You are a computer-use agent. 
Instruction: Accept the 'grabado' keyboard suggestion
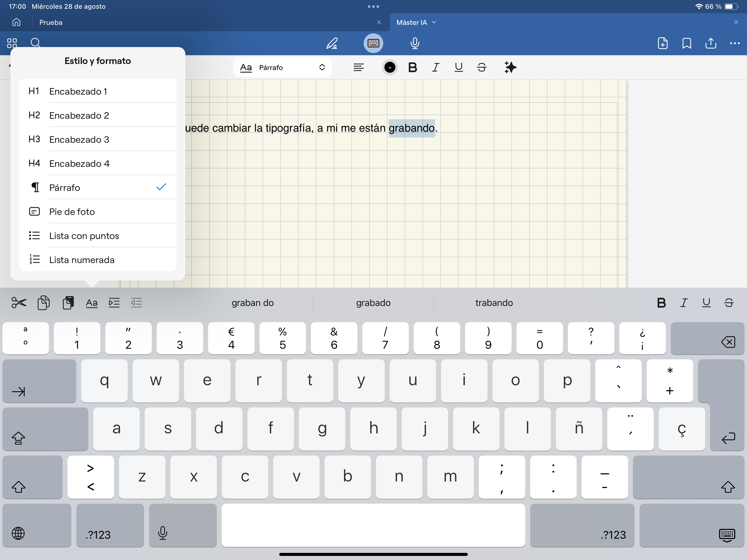coord(373,303)
